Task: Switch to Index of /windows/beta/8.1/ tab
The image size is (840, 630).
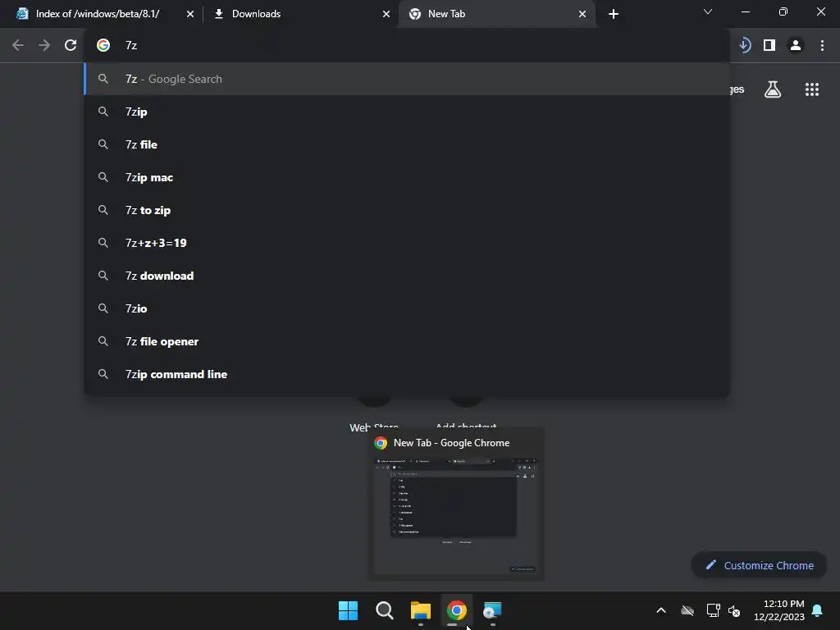Action: (x=98, y=14)
